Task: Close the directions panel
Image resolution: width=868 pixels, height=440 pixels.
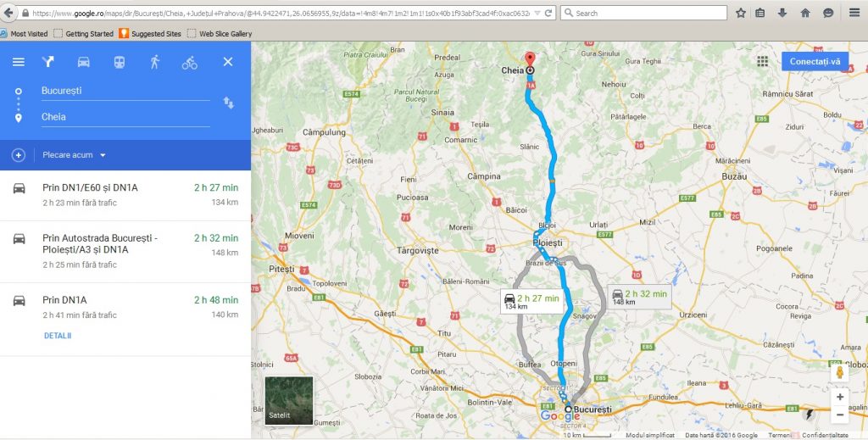Action: (228, 62)
